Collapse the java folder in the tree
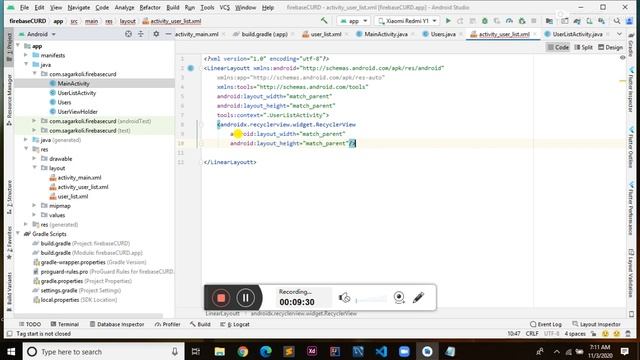Screen dimensions: 640x360 pyautogui.click(x=26, y=64)
